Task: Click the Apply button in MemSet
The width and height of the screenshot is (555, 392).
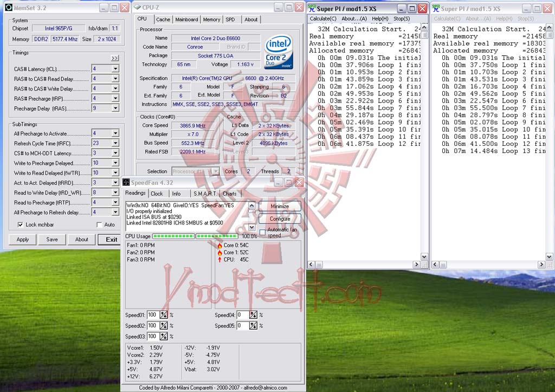Action: point(23,240)
